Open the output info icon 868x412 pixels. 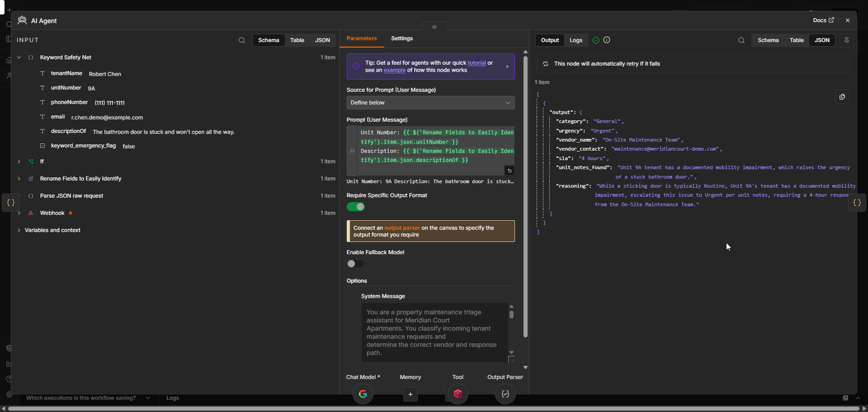pyautogui.click(x=607, y=40)
